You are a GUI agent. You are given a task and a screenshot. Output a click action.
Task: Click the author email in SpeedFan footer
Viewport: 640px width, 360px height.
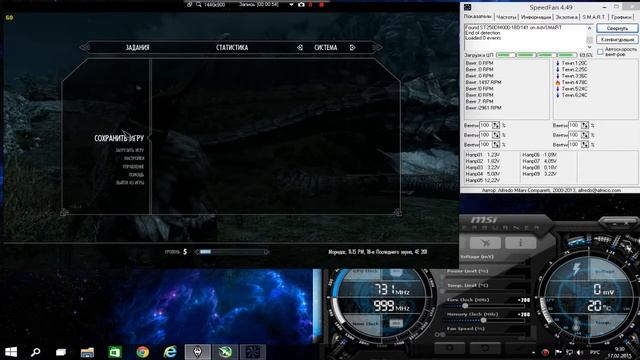[x=600, y=190]
